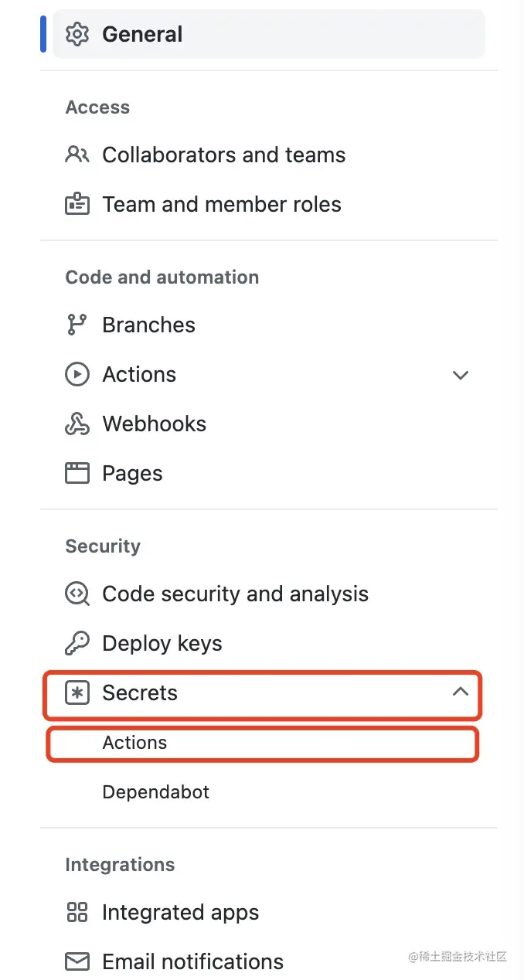Screen dimensions: 524x980
Task: Click the Integrated apps grid icon
Action: [x=77, y=912]
